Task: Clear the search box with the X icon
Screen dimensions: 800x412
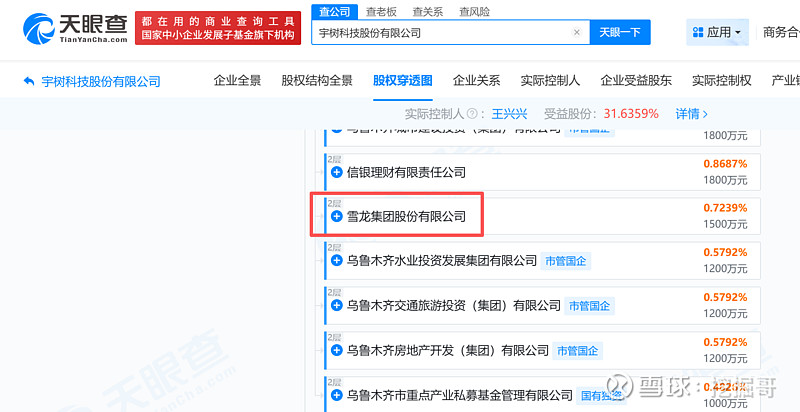Action: point(577,33)
